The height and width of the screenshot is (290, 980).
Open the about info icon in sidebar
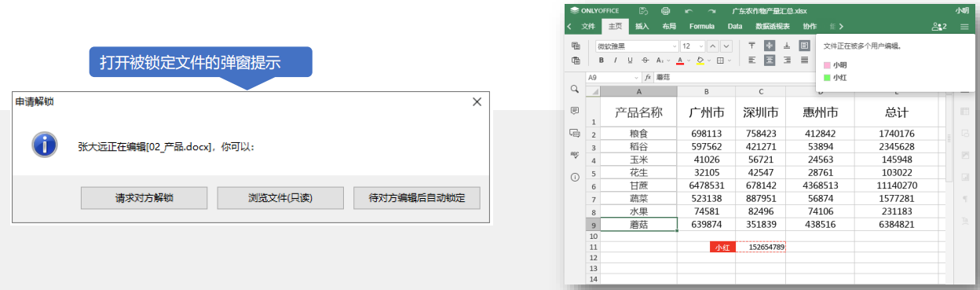(575, 177)
